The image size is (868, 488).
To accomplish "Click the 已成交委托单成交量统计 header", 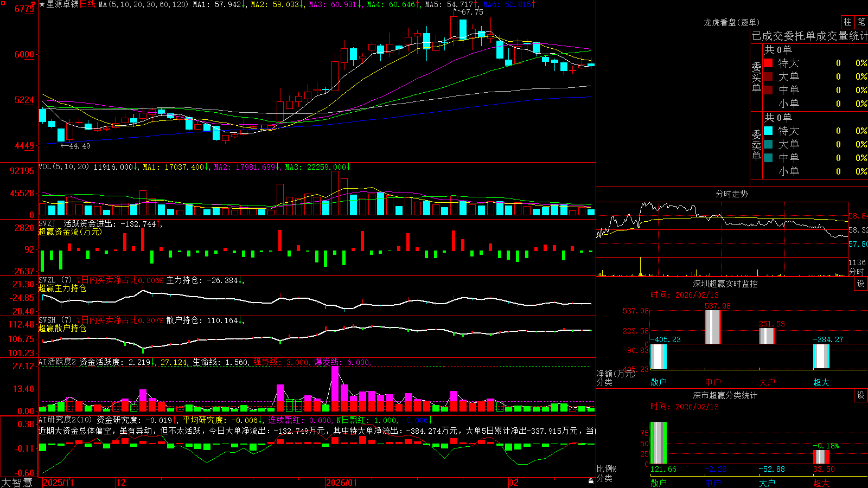I will [809, 36].
